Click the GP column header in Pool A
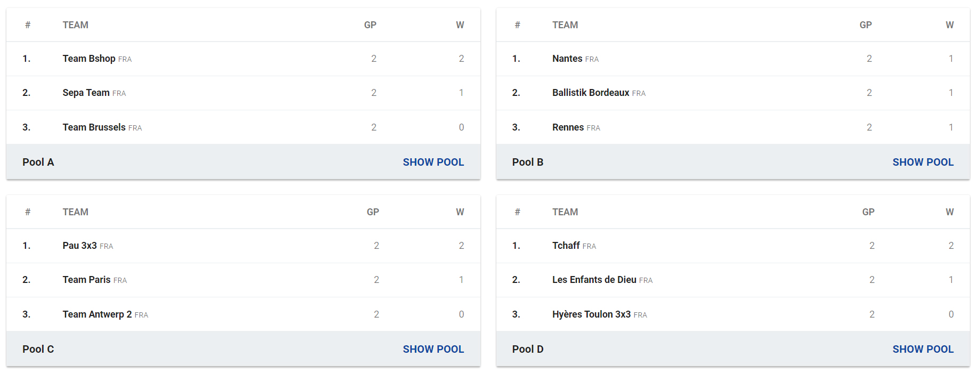 [370, 25]
